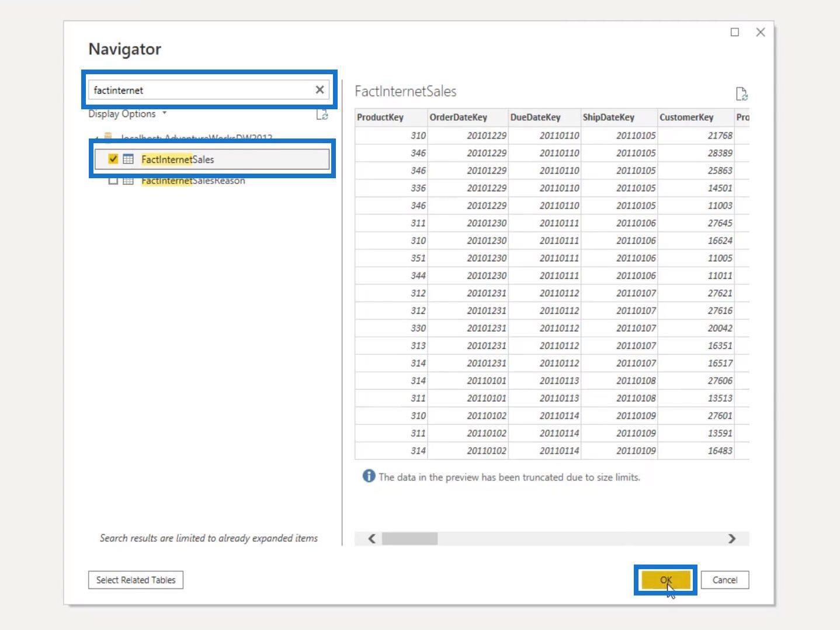Click ProductKey cell 313

pyautogui.click(x=391, y=345)
